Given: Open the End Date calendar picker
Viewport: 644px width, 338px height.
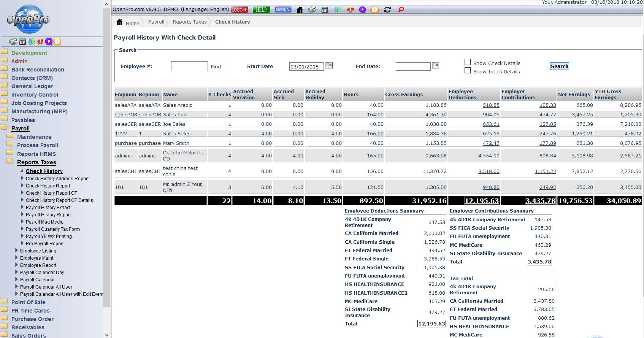Looking at the screenshot, I should [436, 65].
